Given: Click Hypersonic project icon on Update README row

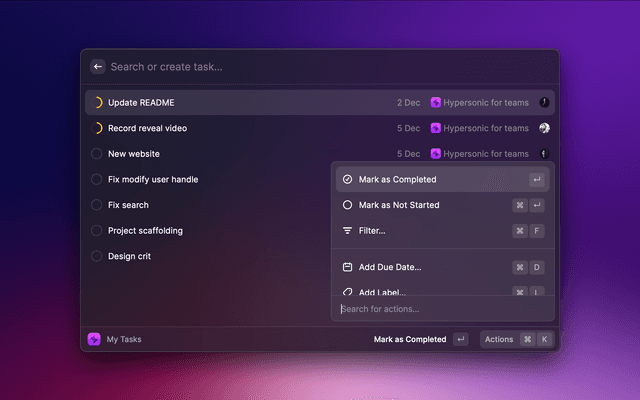Looking at the screenshot, I should pyautogui.click(x=436, y=102).
